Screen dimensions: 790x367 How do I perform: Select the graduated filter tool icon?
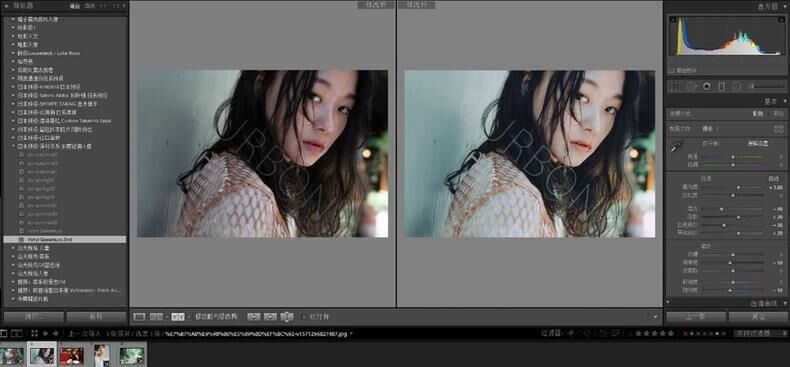tap(721, 87)
